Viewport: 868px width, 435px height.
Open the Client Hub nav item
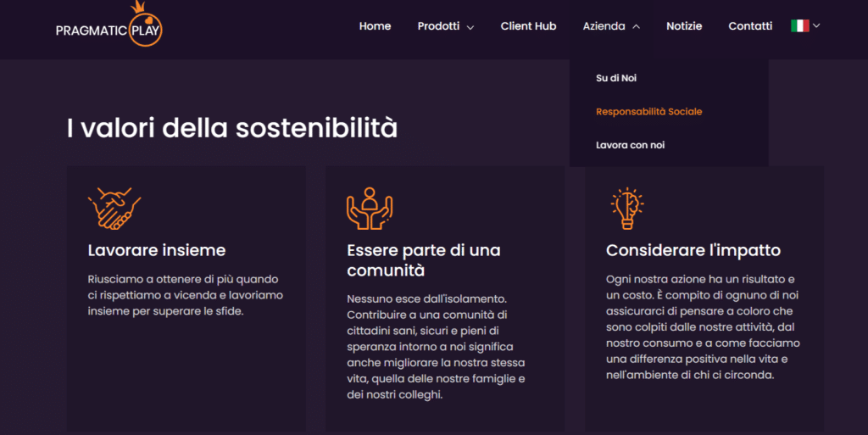click(x=528, y=26)
